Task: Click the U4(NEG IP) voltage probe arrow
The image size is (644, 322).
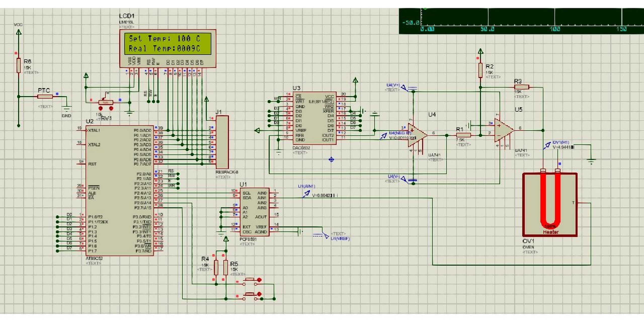Action: pyautogui.click(x=383, y=136)
